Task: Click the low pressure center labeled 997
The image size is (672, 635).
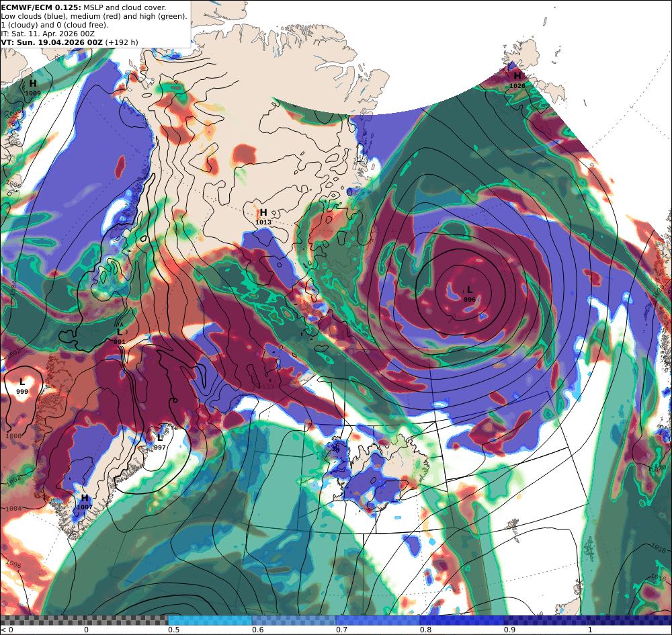Action: pyautogui.click(x=160, y=441)
